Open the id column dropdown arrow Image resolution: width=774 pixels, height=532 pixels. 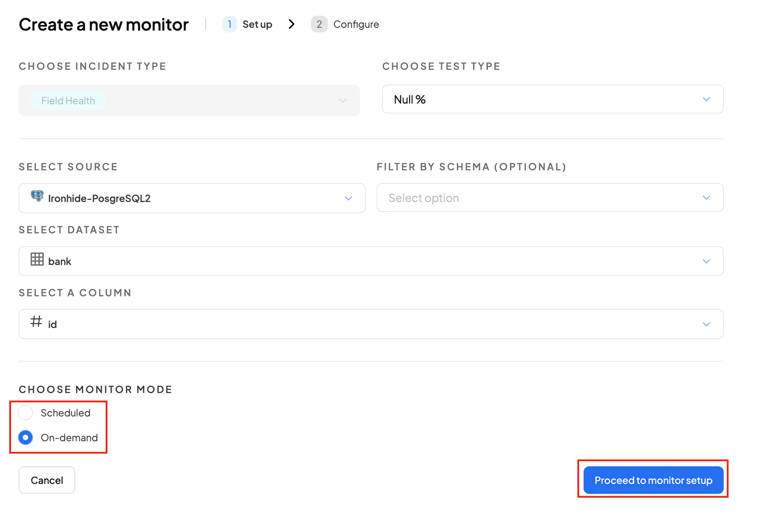click(x=706, y=324)
